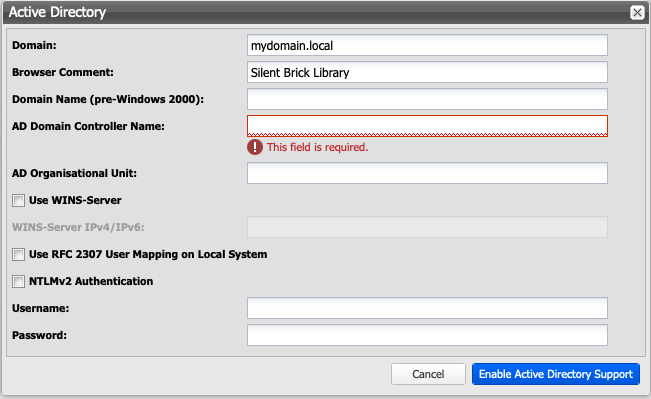
Task: Select the Browser Comment text field
Action: click(x=427, y=72)
